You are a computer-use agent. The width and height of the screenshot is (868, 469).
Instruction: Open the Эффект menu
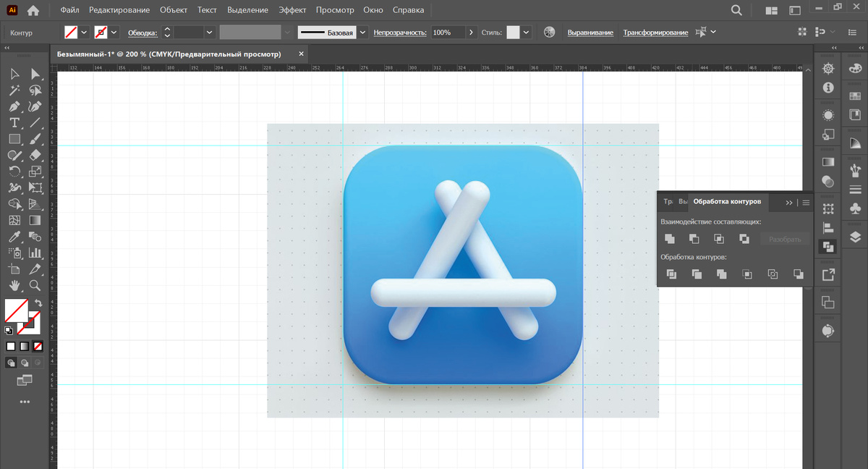(292, 10)
